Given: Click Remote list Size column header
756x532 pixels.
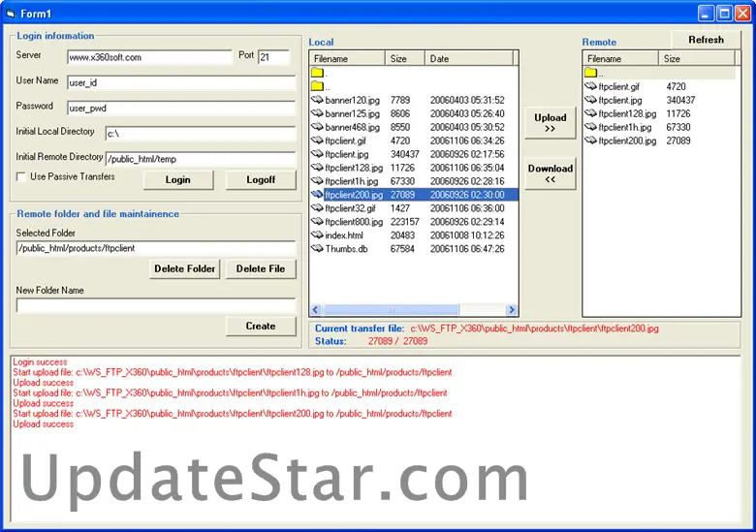Looking at the screenshot, I should [x=697, y=59].
